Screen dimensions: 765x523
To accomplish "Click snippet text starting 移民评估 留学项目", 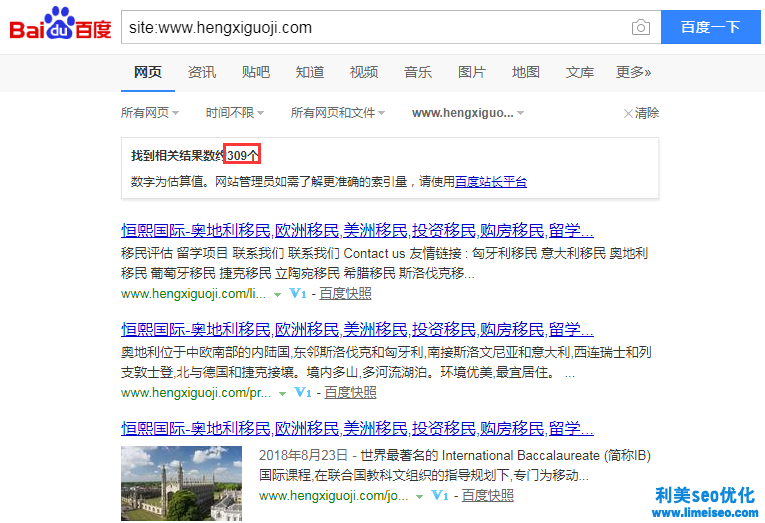I will [384, 263].
